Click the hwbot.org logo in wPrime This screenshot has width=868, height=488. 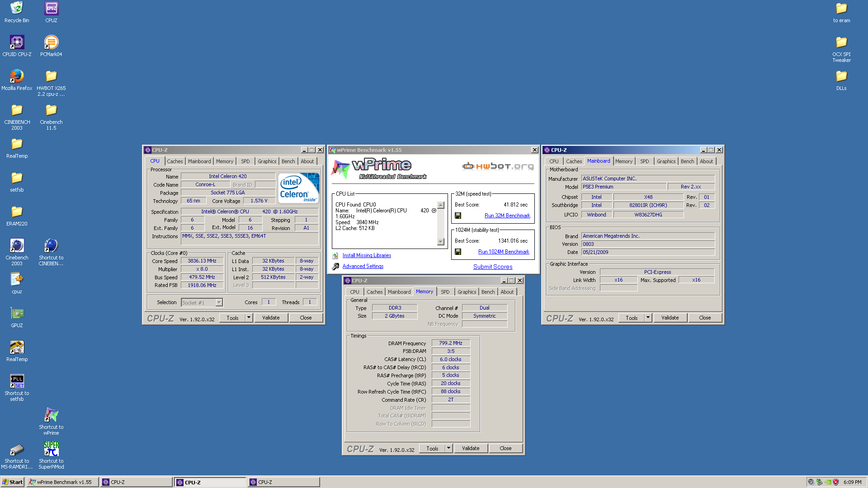pos(498,166)
